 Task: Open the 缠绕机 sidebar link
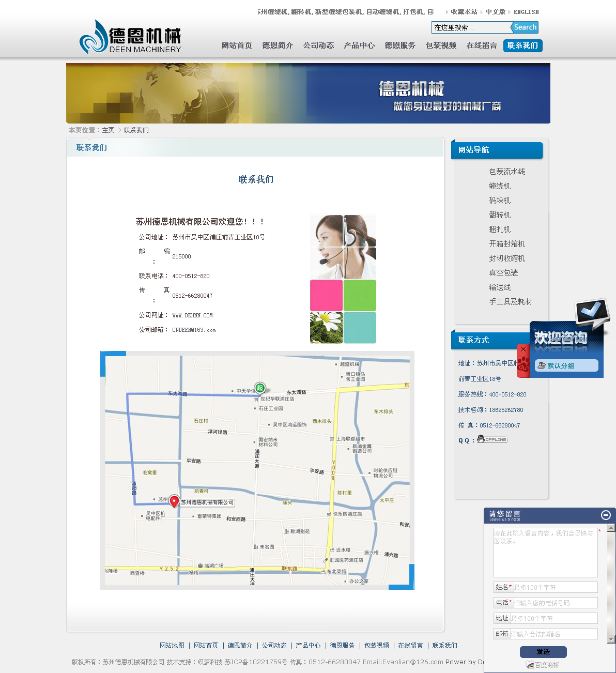click(500, 186)
